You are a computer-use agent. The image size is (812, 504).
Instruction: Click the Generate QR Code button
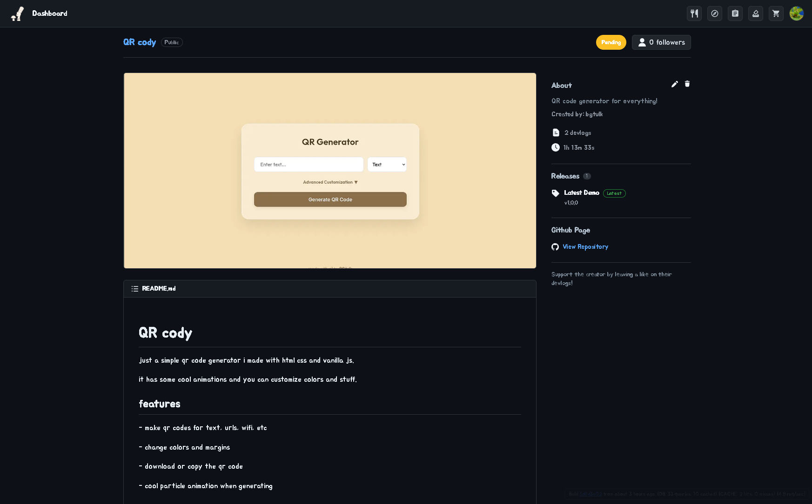(x=330, y=199)
